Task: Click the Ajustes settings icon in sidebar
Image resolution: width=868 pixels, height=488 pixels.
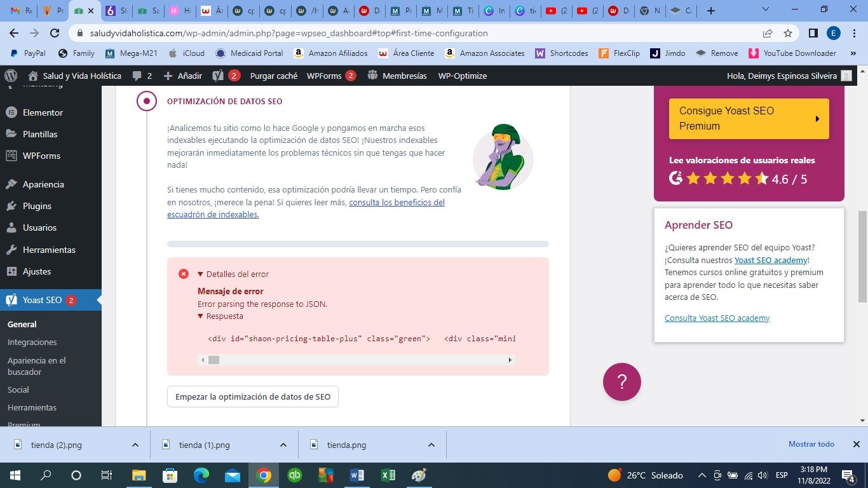Action: pyautogui.click(x=11, y=271)
